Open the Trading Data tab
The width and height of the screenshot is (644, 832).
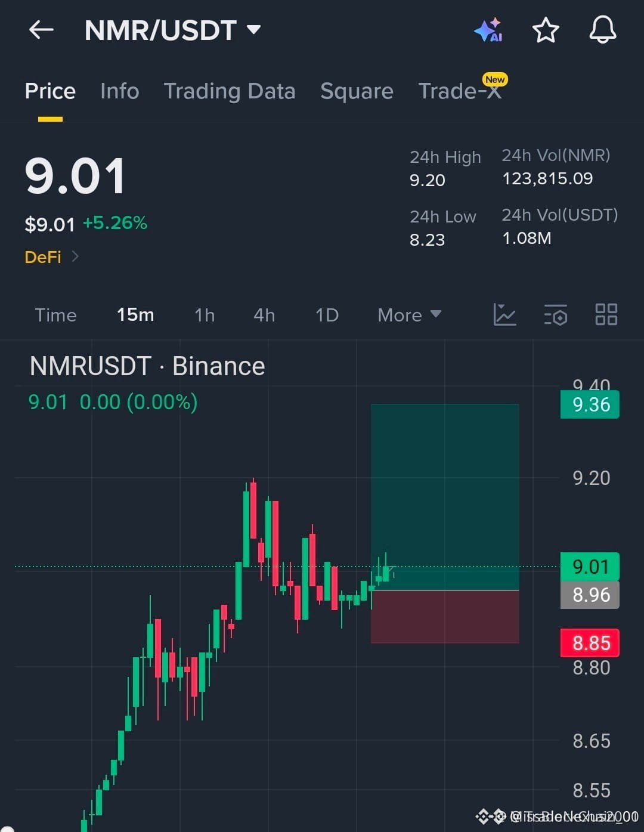[x=230, y=91]
